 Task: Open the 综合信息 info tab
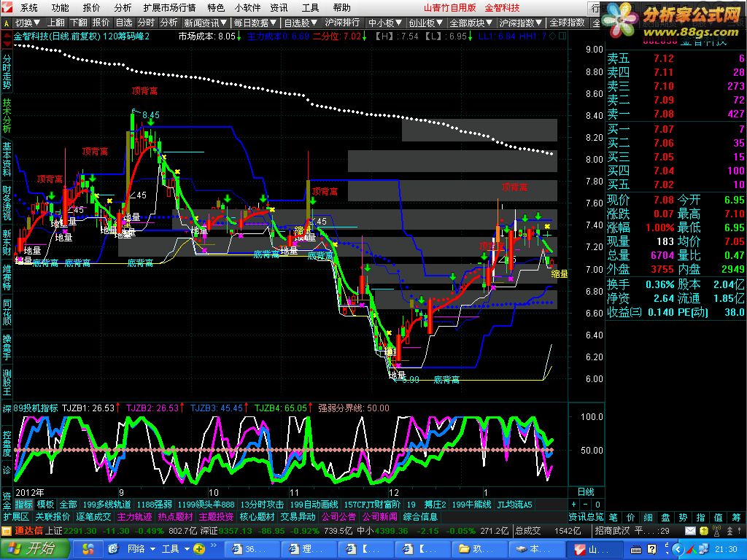420,517
